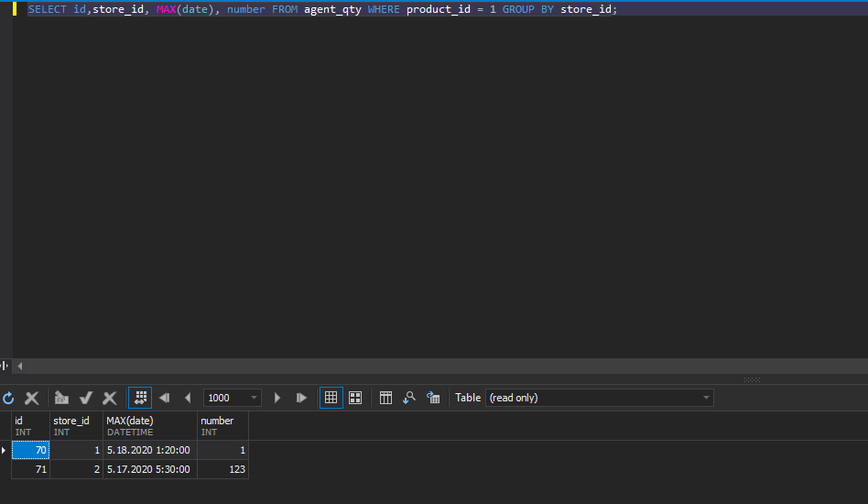
Task: Click on MAX in the SQL query
Action: 166,9
